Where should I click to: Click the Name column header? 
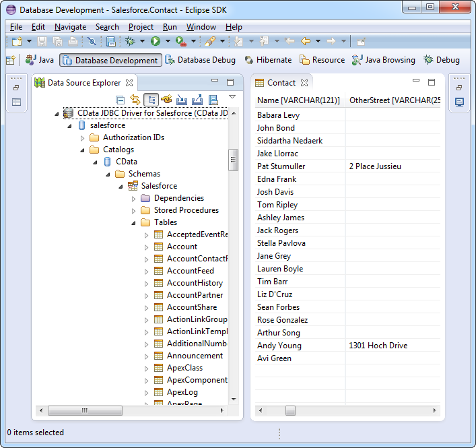coord(298,100)
